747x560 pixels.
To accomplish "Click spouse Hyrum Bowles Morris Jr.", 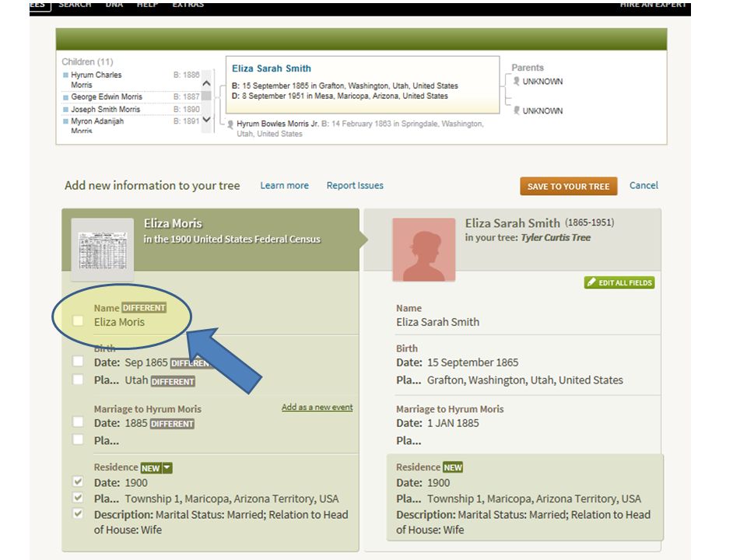I will pyautogui.click(x=278, y=124).
